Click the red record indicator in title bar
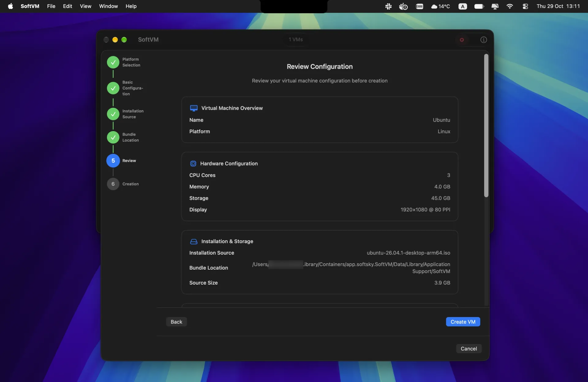Viewport: 588px width, 382px height. coord(462,40)
